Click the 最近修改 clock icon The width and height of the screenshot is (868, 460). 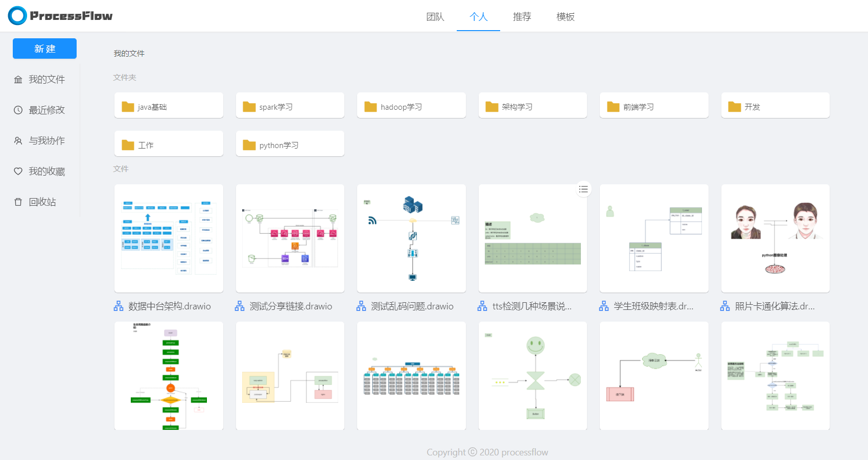point(18,110)
